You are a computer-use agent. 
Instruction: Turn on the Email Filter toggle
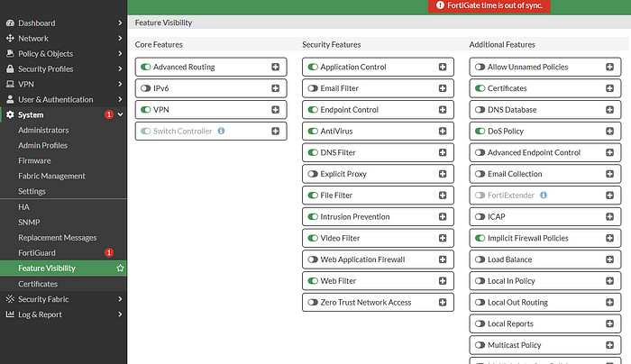coord(313,88)
